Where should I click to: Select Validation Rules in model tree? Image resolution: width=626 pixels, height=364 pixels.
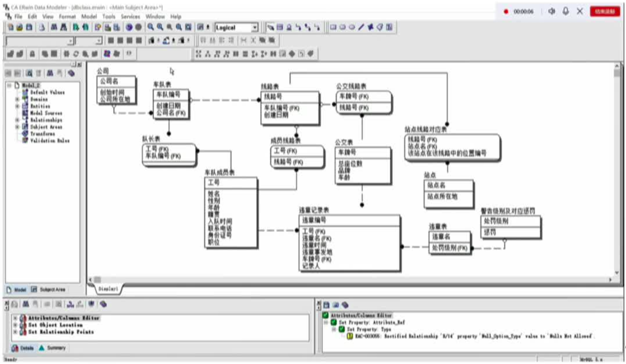(x=50, y=141)
